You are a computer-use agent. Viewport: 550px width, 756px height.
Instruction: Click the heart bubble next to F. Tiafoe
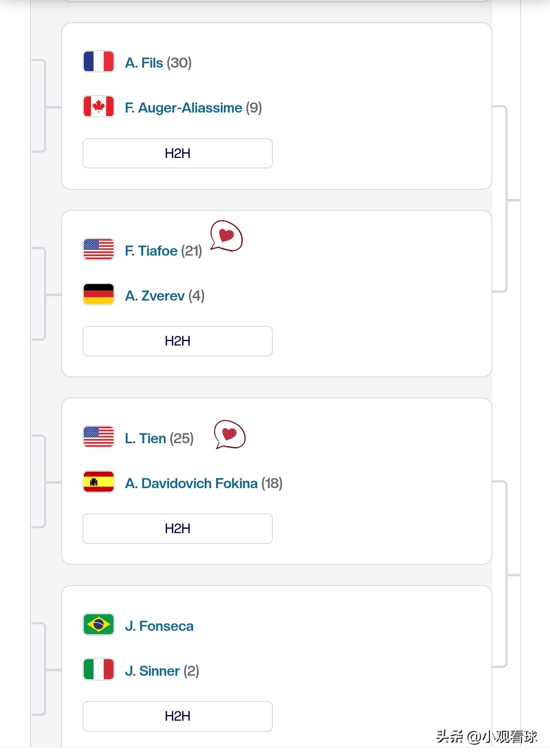(226, 236)
